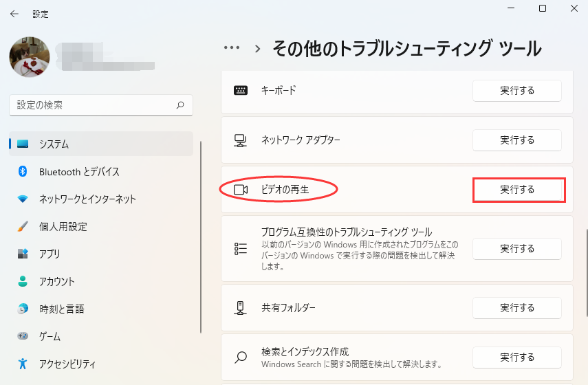Click the paintbrush 個人用設定 icon
This screenshot has width=588, height=385.
(x=23, y=226)
